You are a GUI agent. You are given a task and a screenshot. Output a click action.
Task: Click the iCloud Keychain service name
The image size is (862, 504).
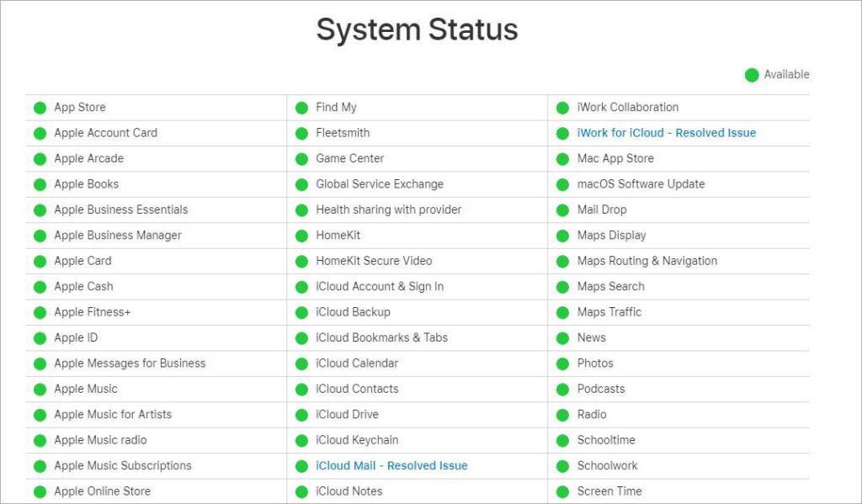tap(356, 440)
